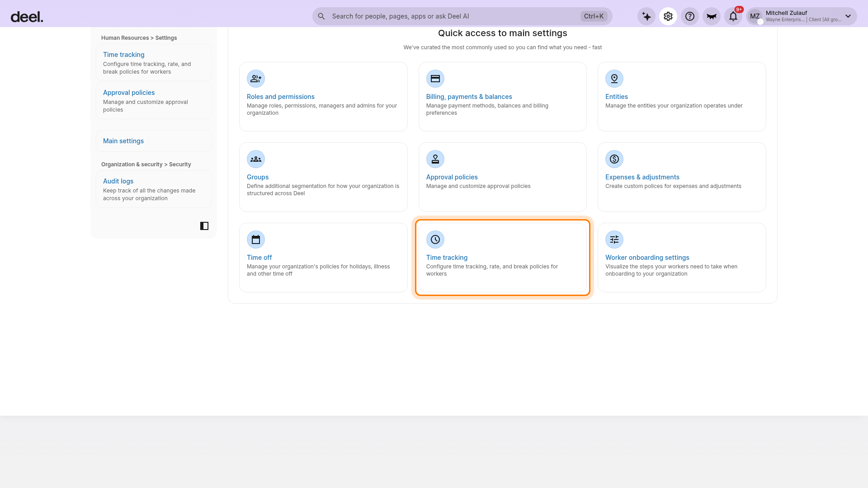
Task: Click the red 9+ notification badge
Action: tap(739, 9)
